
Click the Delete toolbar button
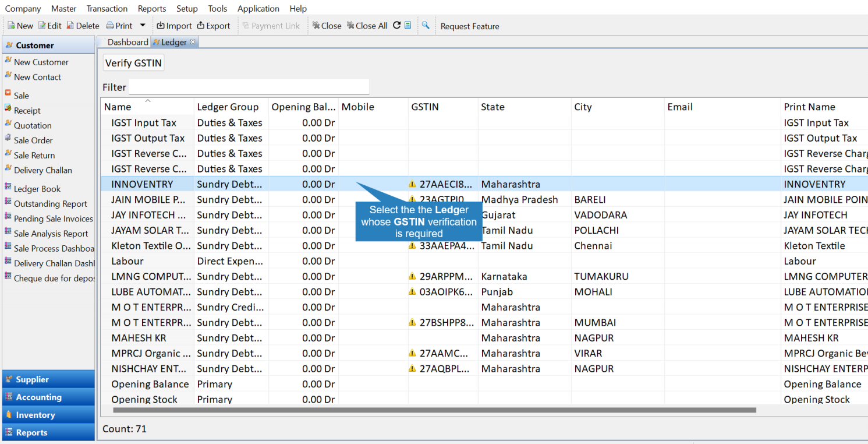coord(83,26)
